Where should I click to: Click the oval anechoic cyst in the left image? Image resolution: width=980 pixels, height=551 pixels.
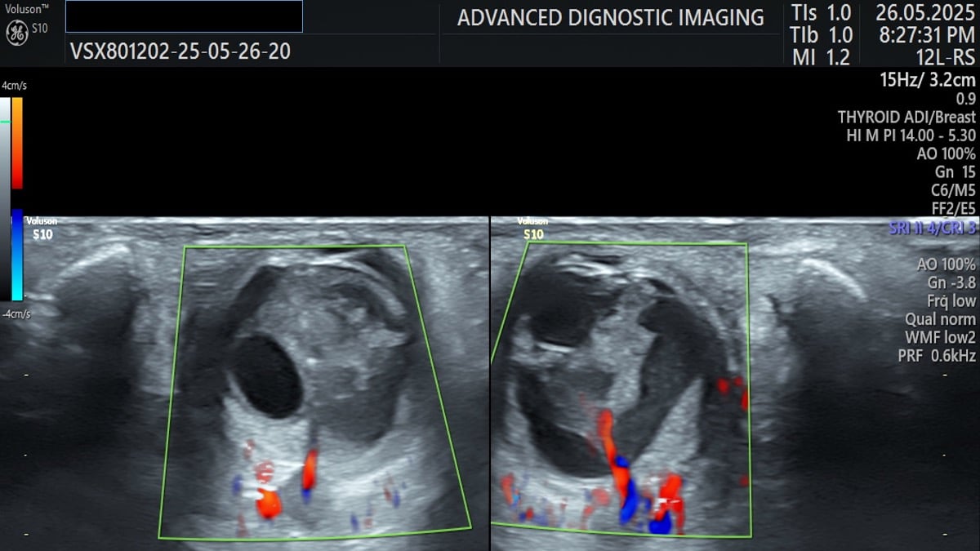(x=266, y=376)
